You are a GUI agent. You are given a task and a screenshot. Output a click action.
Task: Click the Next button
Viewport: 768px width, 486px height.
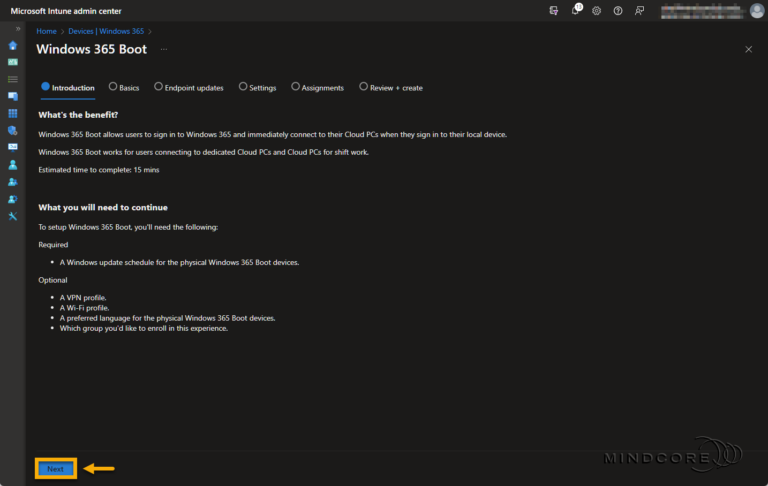coord(55,468)
